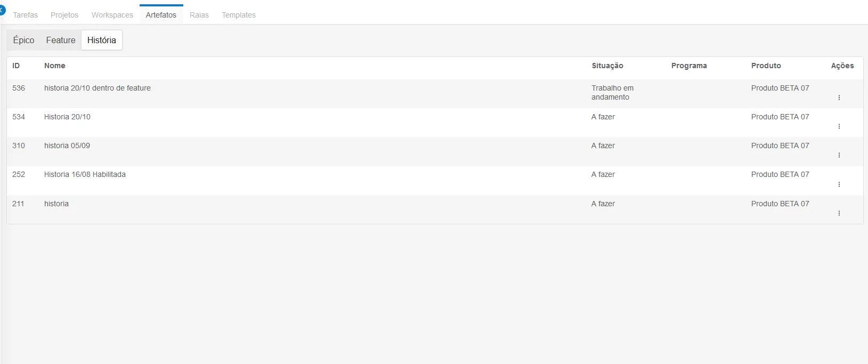
Task: Show the Épico artifact list
Action: (x=24, y=40)
